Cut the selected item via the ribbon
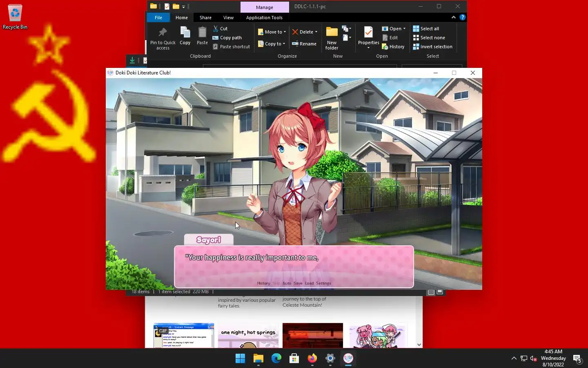The width and height of the screenshot is (588, 368). (220, 29)
